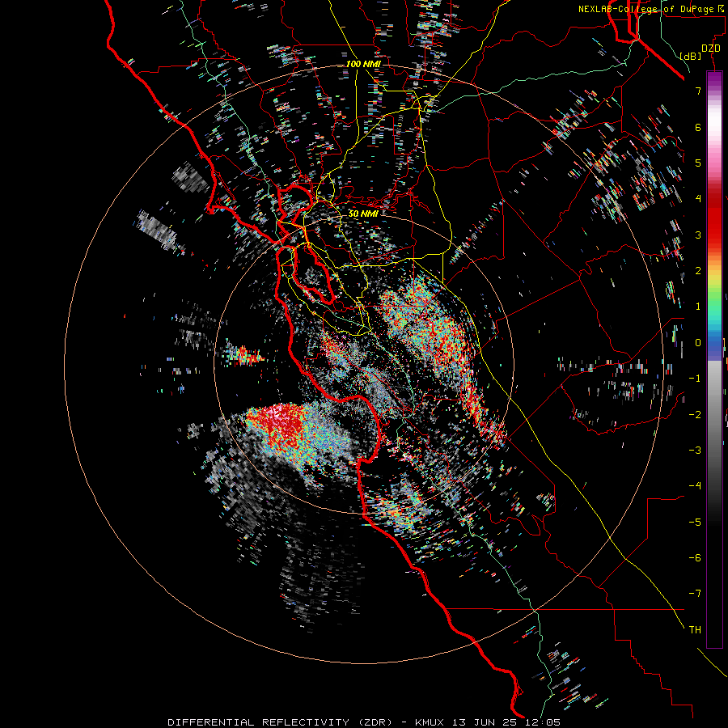This screenshot has width=728, height=728.
Task: Click the 6 value on the scale
Action: [698, 127]
